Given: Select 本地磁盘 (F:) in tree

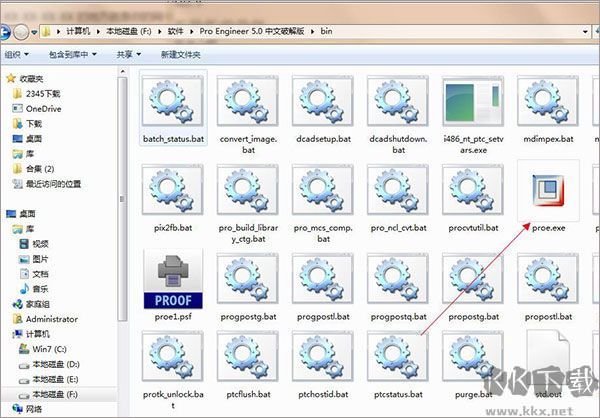Looking at the screenshot, I should pyautogui.click(x=49, y=394).
